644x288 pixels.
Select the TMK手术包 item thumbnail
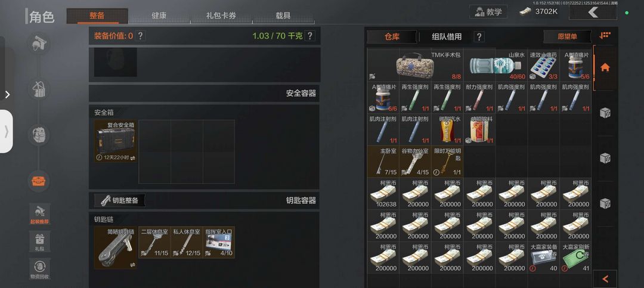[415, 65]
